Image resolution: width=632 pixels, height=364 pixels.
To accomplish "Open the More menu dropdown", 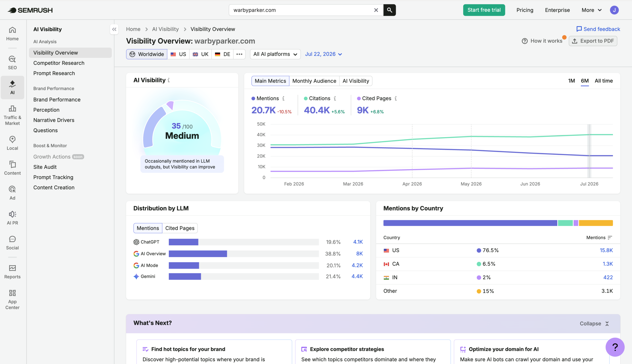I will 592,10.
